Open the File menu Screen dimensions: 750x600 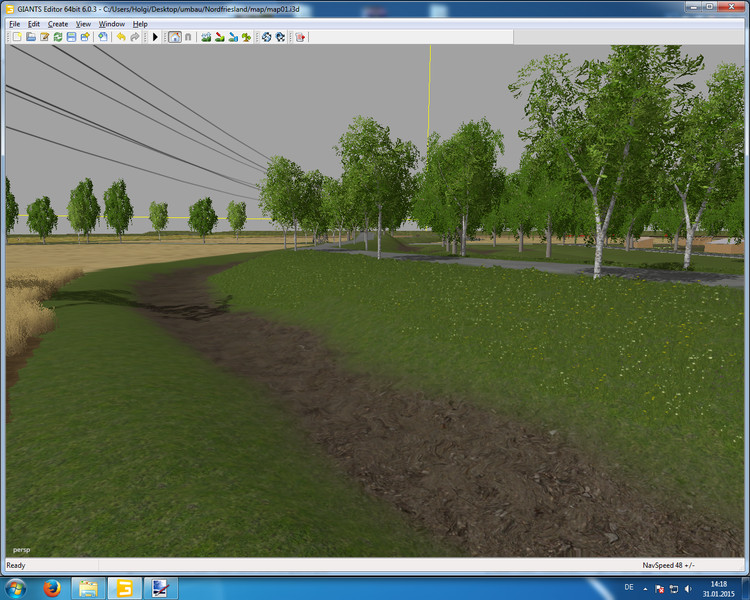click(x=14, y=23)
